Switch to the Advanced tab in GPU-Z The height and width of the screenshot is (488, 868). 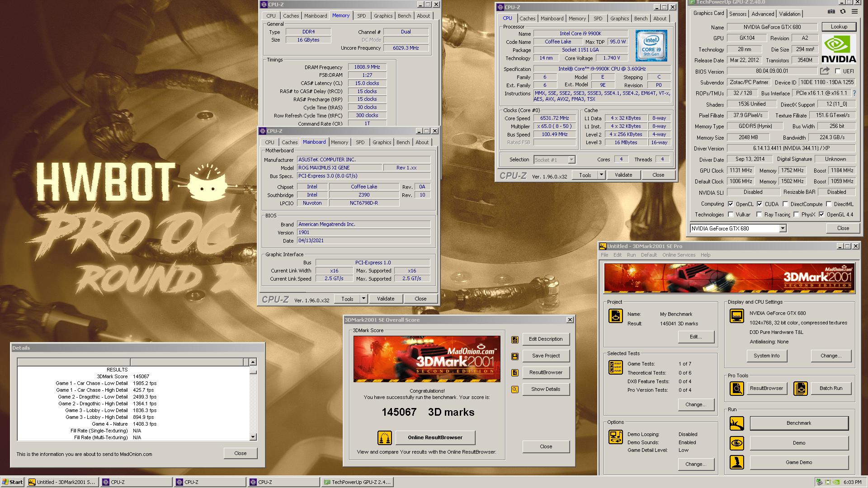pos(763,14)
